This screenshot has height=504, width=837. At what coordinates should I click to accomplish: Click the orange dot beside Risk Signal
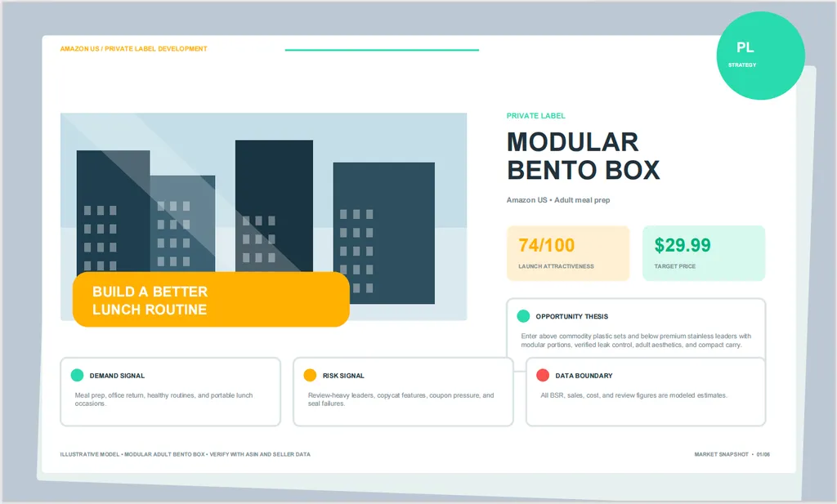click(310, 375)
